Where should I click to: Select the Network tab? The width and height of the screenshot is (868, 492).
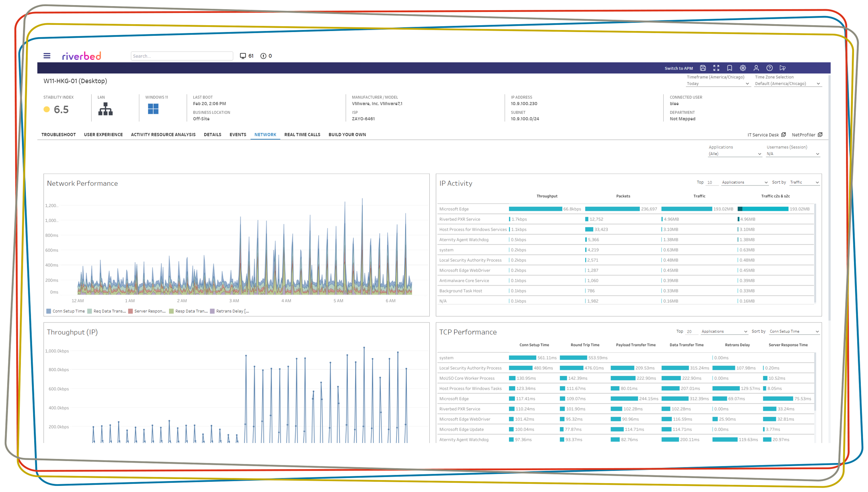coord(265,135)
